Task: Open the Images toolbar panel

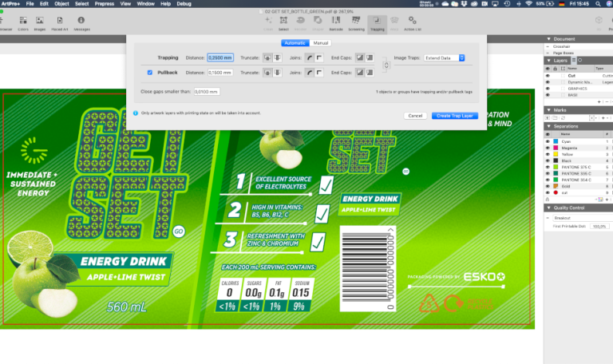Action: coord(39,23)
